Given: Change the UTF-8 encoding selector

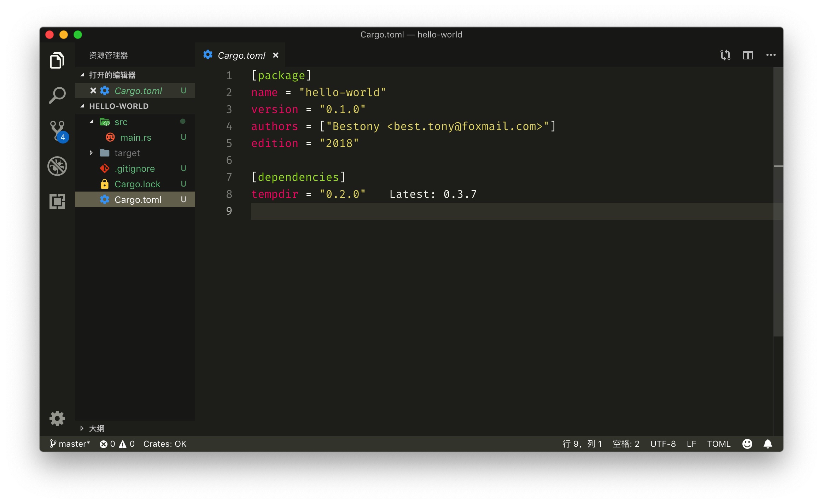Looking at the screenshot, I should point(663,444).
